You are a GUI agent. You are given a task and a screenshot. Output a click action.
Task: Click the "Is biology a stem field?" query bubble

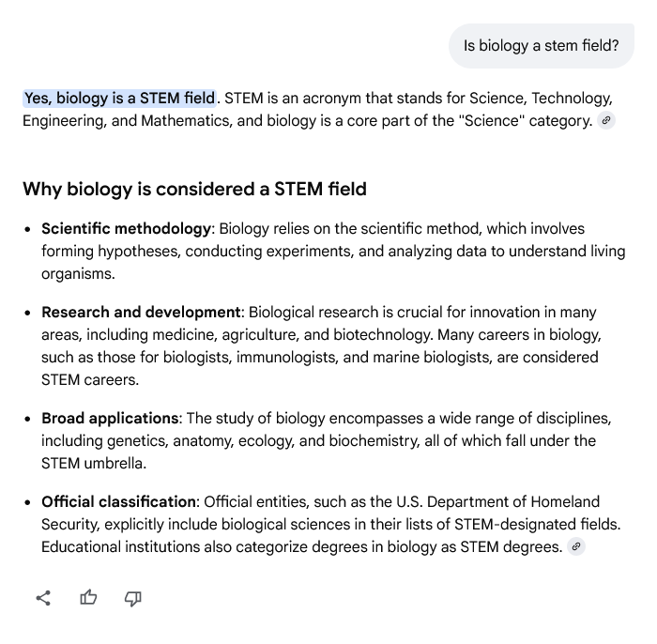coord(541,46)
